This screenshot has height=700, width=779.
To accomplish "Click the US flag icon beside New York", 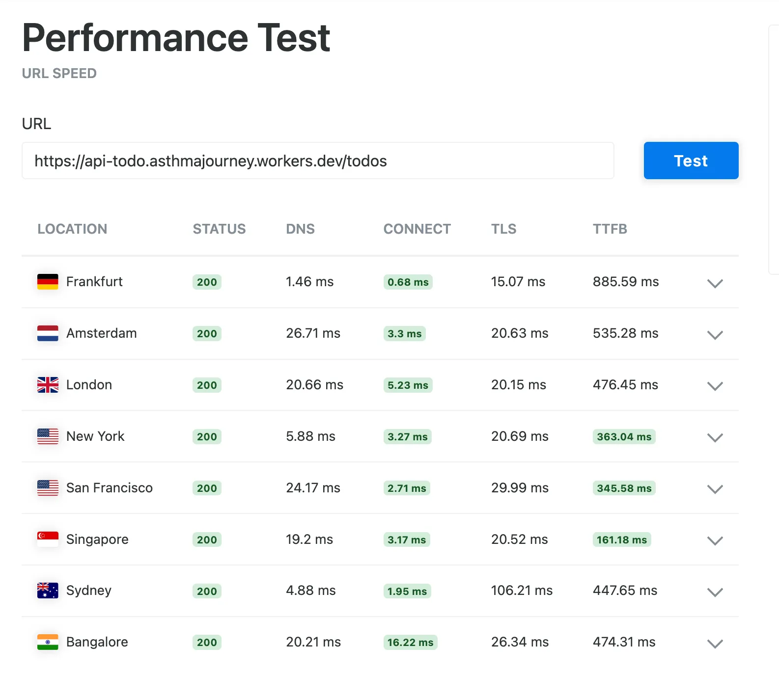I will point(48,436).
